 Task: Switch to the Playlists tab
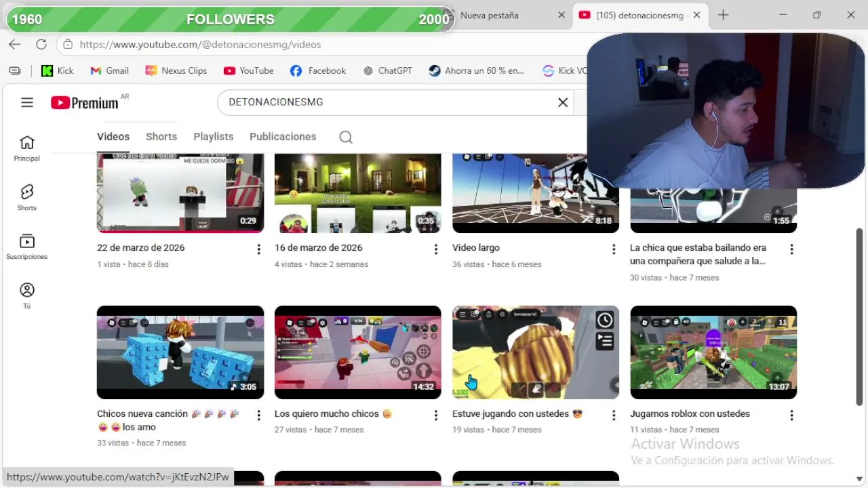[213, 137]
